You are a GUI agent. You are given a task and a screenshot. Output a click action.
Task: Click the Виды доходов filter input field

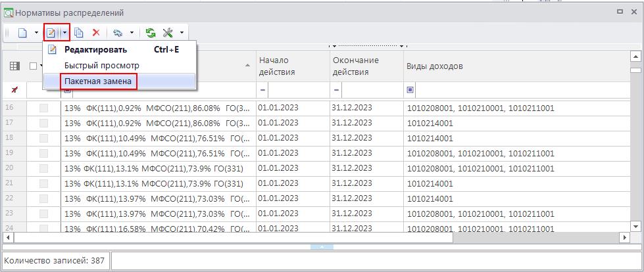[x=523, y=90]
